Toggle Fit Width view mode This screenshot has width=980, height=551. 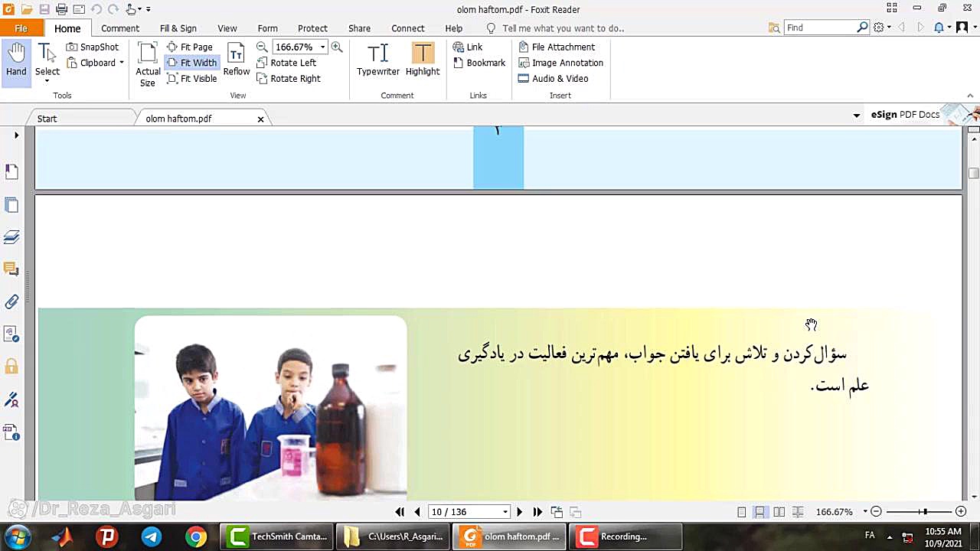191,63
